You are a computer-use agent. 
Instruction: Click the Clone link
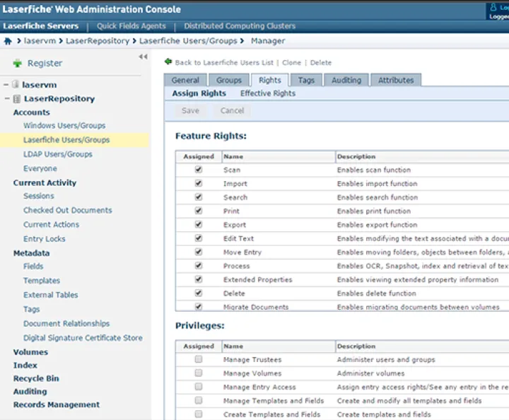pyautogui.click(x=291, y=63)
